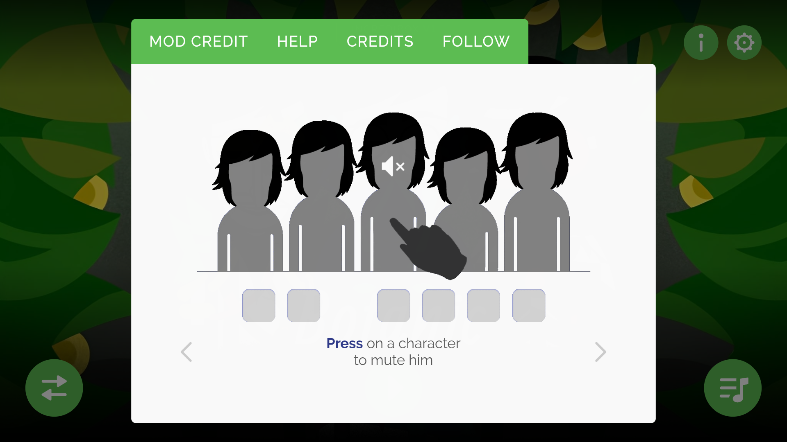Open the settings gear icon

744,43
